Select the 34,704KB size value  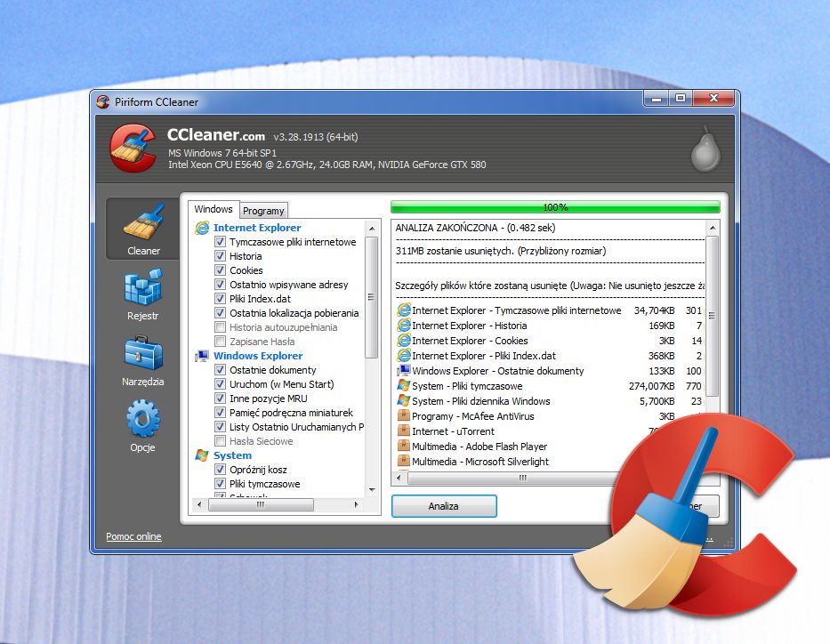654,310
